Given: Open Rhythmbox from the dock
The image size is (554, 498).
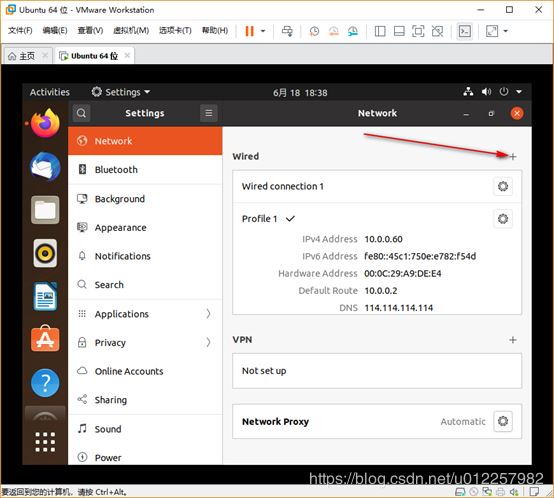Looking at the screenshot, I should [45, 253].
